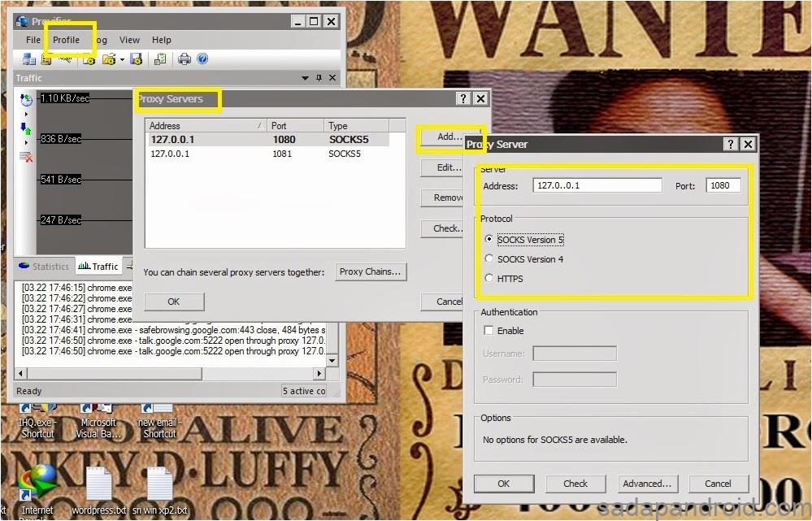Image resolution: width=812 pixels, height=521 pixels.
Task: Click the Advanced... button
Action: pos(647,484)
